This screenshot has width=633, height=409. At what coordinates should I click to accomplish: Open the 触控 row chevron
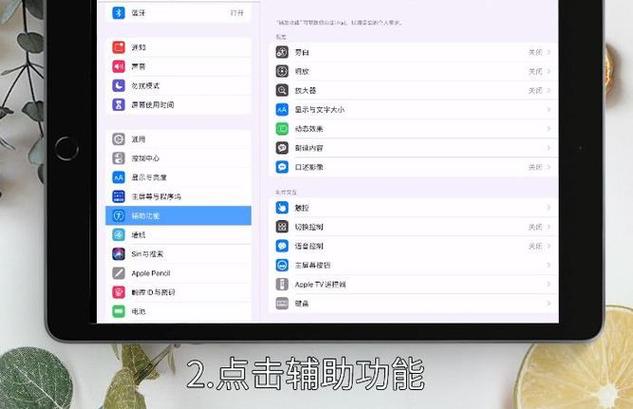coord(549,208)
